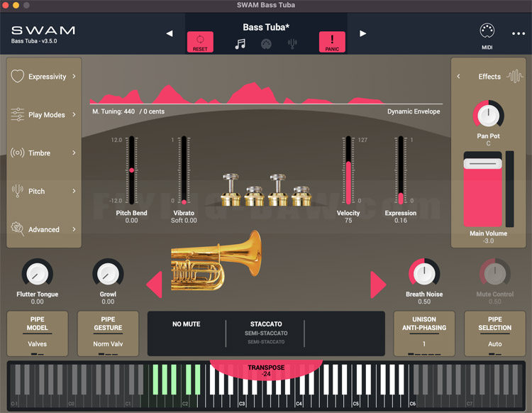The image size is (532, 413).
Task: Click the Play Modes sliders icon
Action: [x=17, y=115]
